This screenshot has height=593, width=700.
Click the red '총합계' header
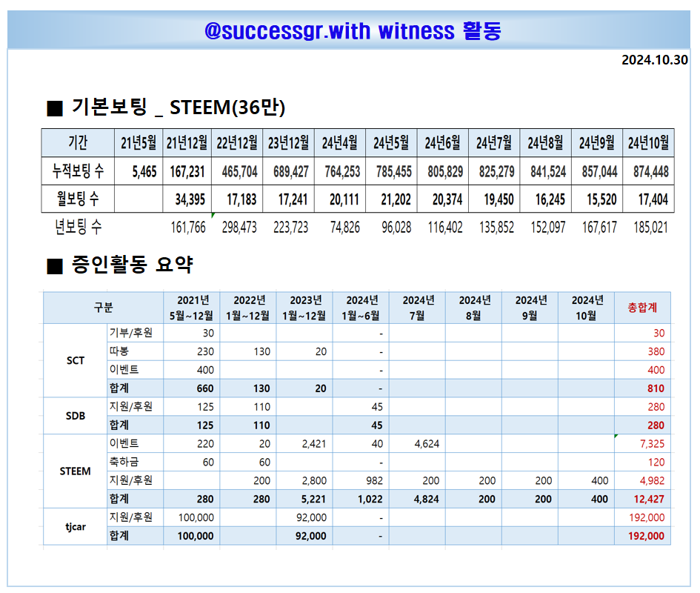[x=642, y=308]
